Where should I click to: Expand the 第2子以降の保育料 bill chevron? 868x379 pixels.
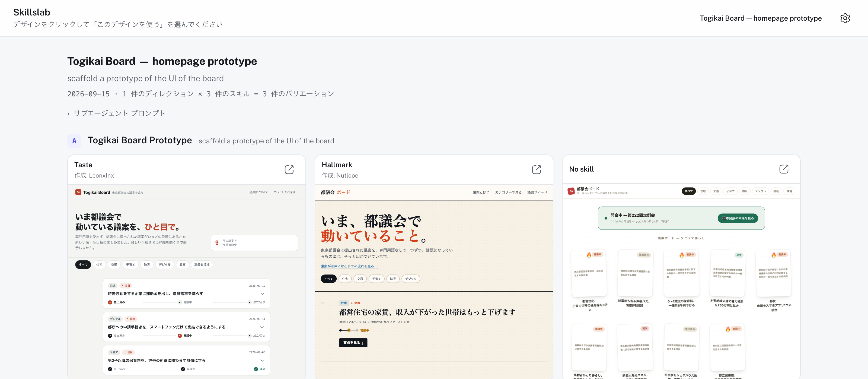[262, 361]
